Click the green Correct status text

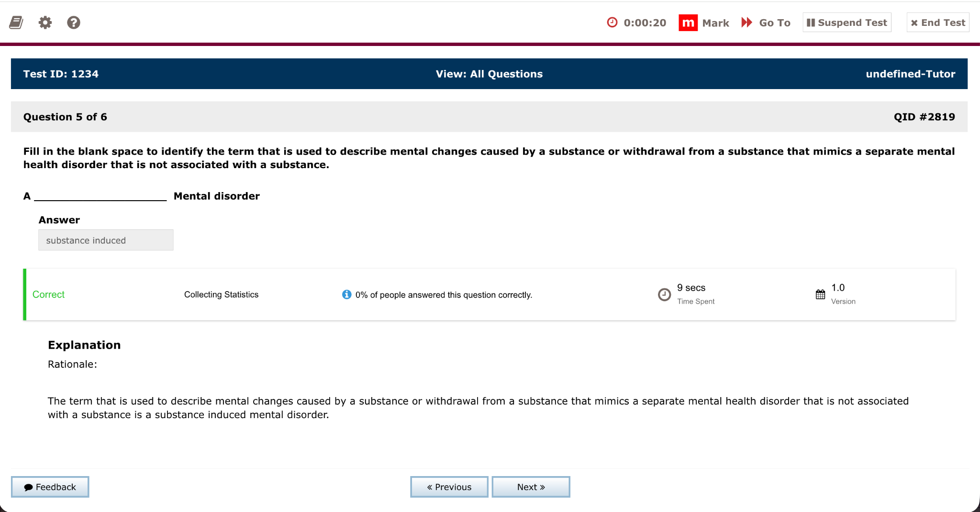[x=48, y=295]
